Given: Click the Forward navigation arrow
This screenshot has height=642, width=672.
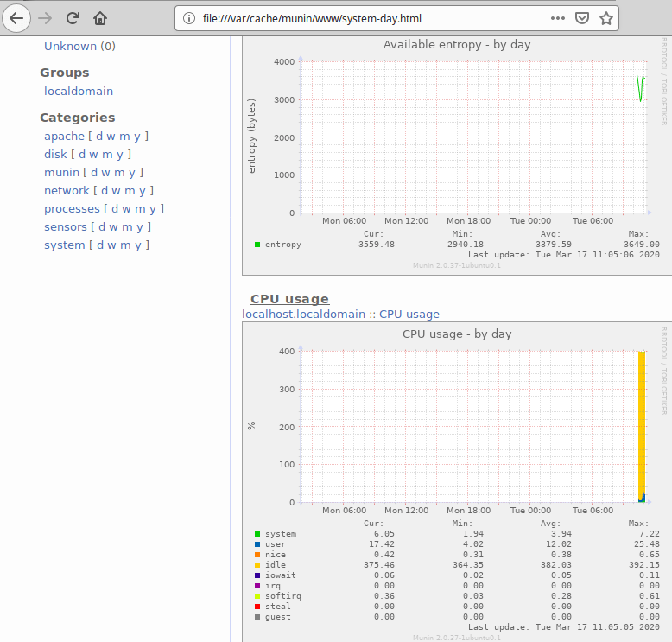Looking at the screenshot, I should (x=45, y=18).
